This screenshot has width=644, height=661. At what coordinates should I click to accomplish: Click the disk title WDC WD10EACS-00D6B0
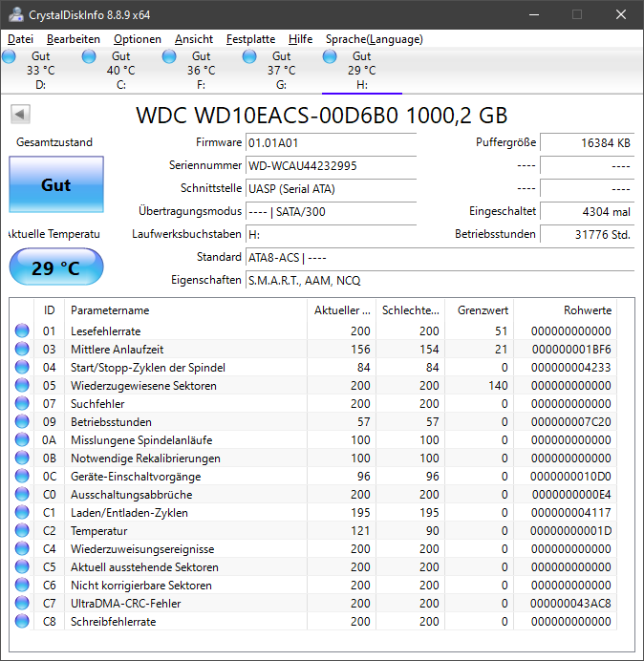(322, 115)
